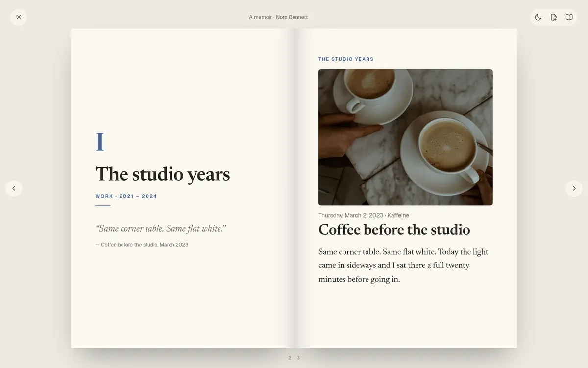Click the 'The studio years' chapter title
588x368 pixels.
(163, 174)
